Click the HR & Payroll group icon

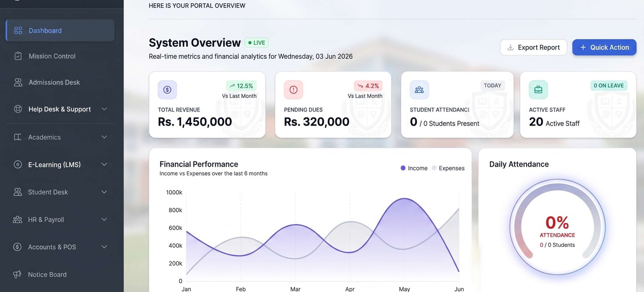click(18, 220)
